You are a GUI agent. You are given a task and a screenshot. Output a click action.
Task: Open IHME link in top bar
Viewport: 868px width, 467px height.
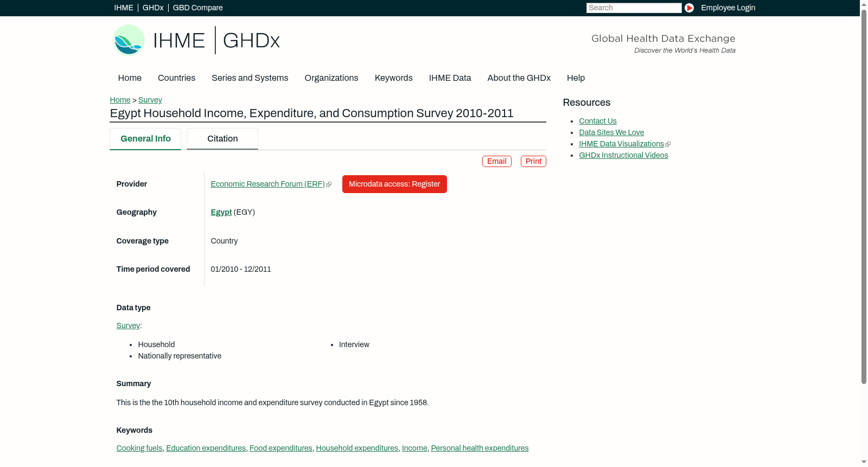coord(124,8)
